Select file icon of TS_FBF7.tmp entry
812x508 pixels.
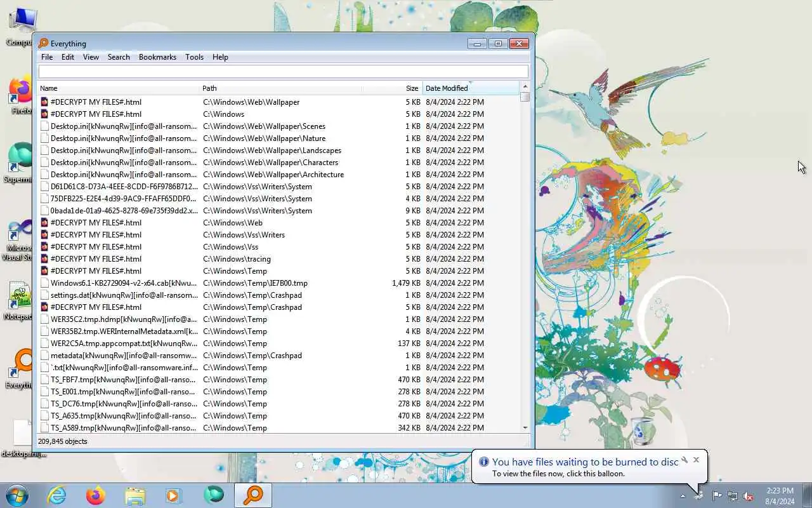(44, 379)
